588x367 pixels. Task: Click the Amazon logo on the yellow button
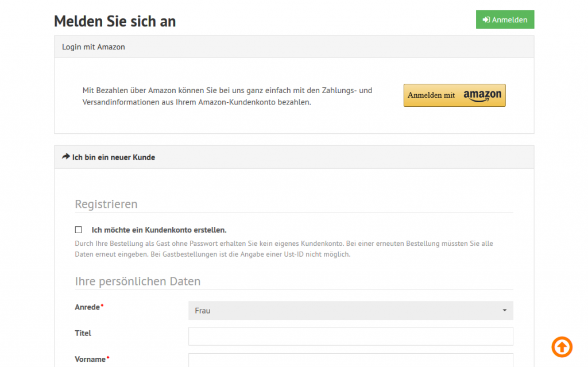pyautogui.click(x=482, y=95)
